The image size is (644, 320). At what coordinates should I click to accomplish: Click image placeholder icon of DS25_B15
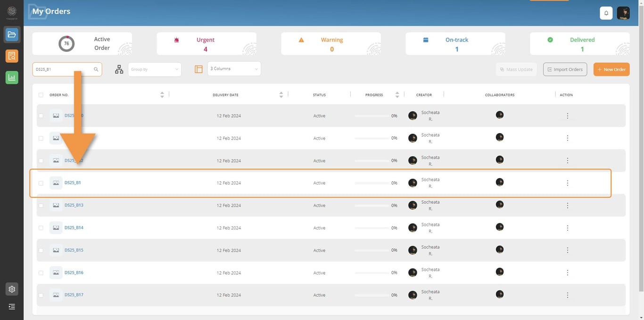click(x=56, y=250)
